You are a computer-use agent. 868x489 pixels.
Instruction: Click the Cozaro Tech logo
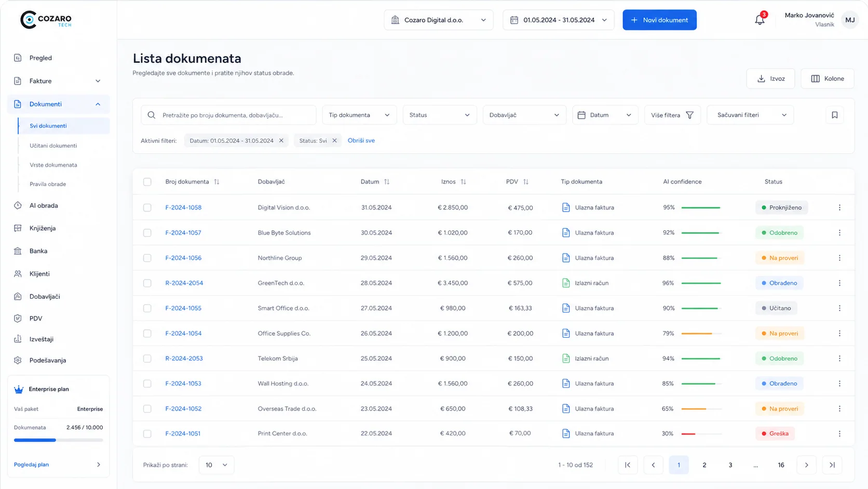coord(46,20)
